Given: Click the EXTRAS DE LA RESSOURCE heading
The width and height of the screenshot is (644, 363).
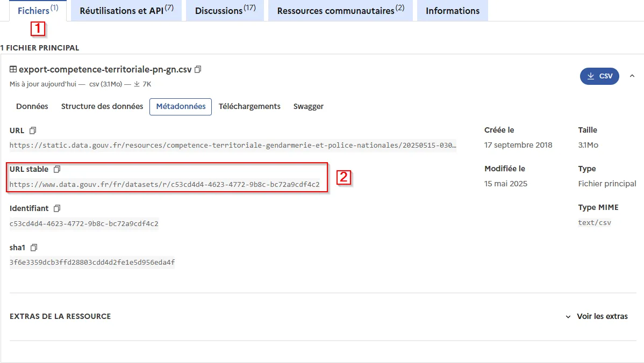Looking at the screenshot, I should pos(60,316).
